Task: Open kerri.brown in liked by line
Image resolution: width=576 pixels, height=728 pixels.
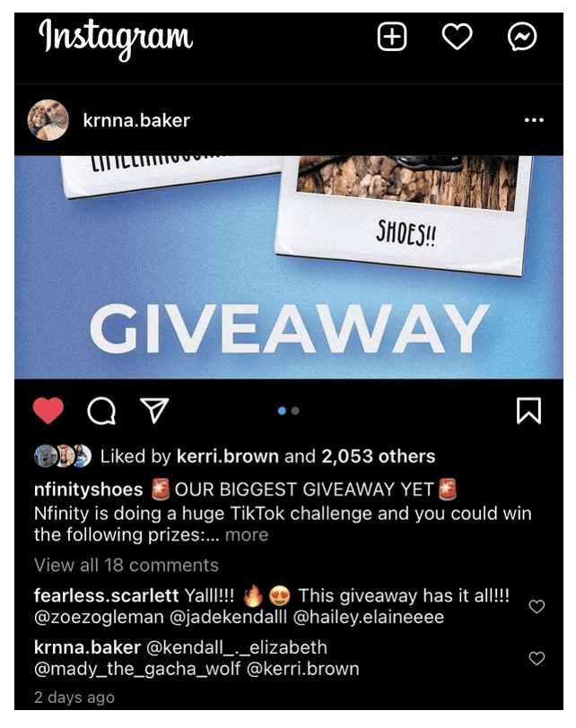Action: 228,456
